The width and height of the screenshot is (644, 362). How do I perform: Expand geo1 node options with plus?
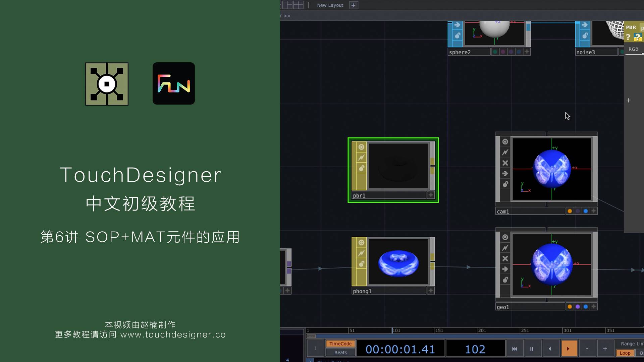click(594, 306)
